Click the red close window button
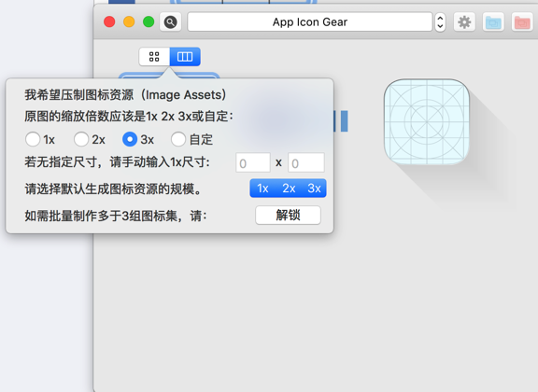The height and width of the screenshot is (392, 538). pyautogui.click(x=109, y=22)
